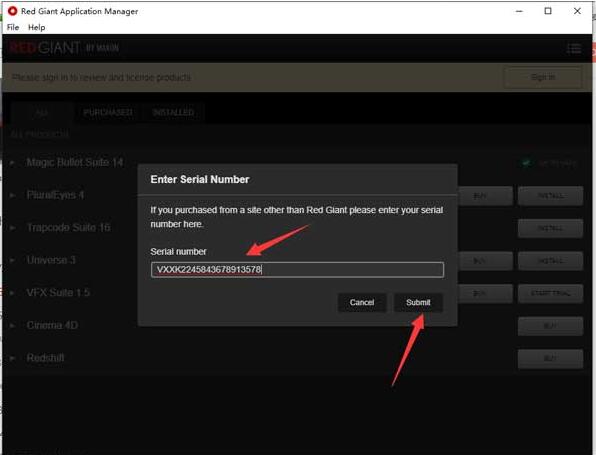Screen dimensions: 596x455
Task: Click Install button for Trapcode Suite 16
Action: click(550, 228)
